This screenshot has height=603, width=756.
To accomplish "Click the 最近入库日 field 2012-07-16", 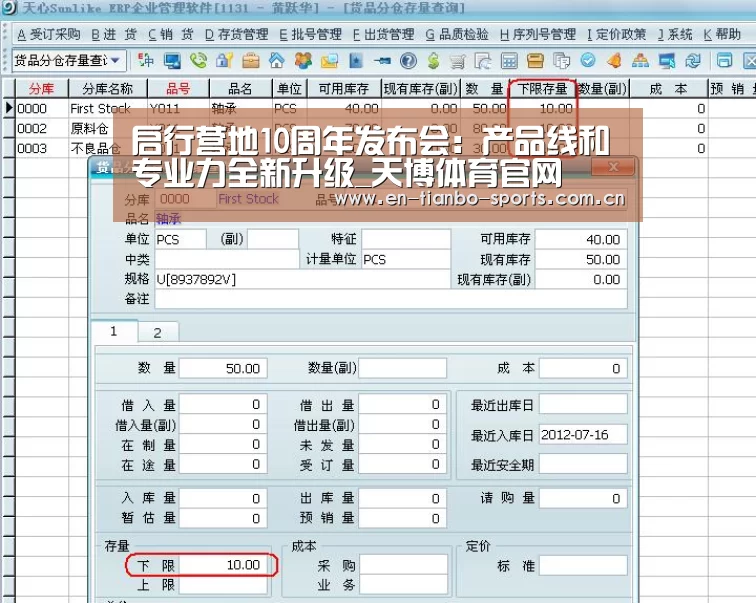I will coord(583,435).
